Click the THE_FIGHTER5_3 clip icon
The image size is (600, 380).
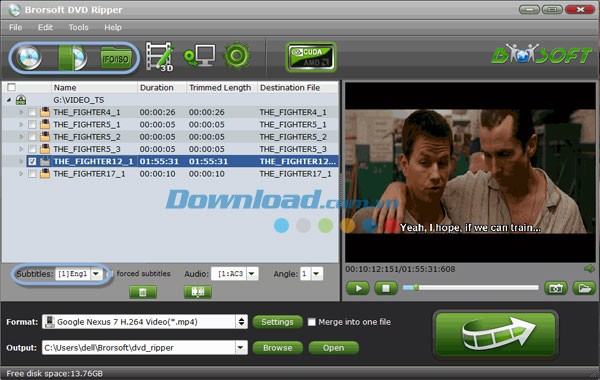coord(45,149)
